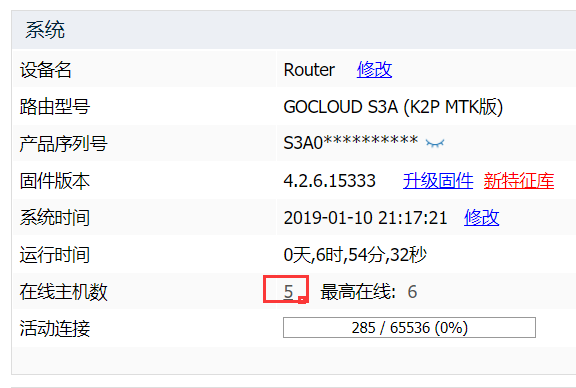Click 修改 link beside the system time
576x388 pixels.
click(482, 218)
